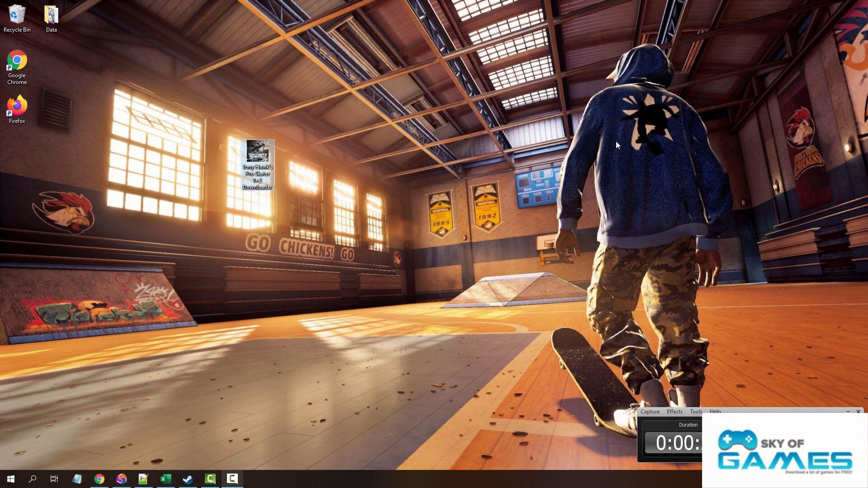Select the Data folder on desktop
868x488 pixels.
[x=51, y=19]
